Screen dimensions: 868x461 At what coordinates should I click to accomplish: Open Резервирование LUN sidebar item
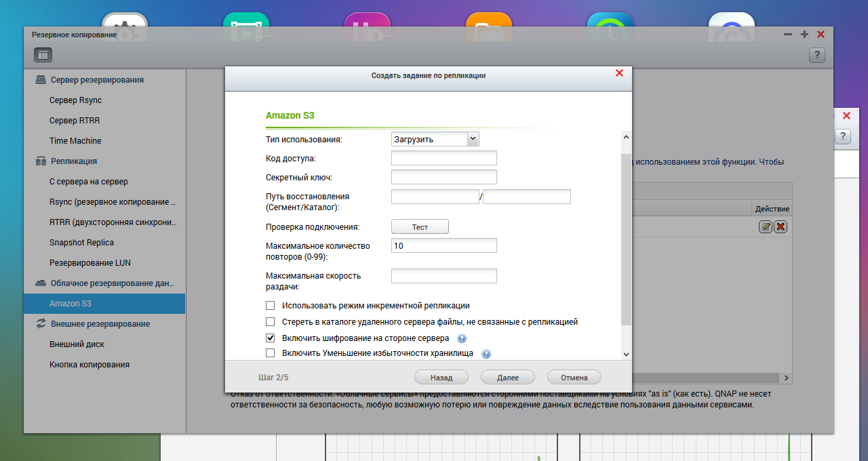pos(104,262)
